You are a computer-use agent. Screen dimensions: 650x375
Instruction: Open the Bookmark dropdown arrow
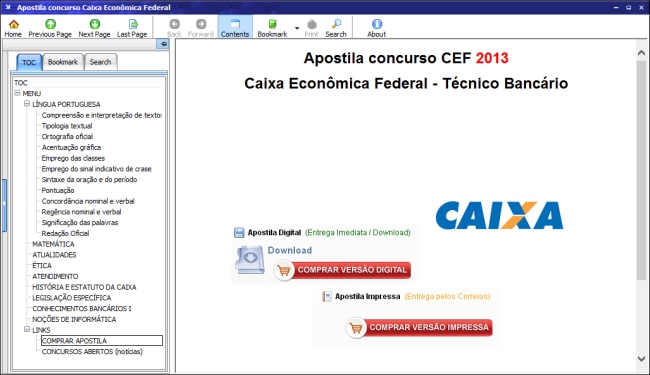297,28
